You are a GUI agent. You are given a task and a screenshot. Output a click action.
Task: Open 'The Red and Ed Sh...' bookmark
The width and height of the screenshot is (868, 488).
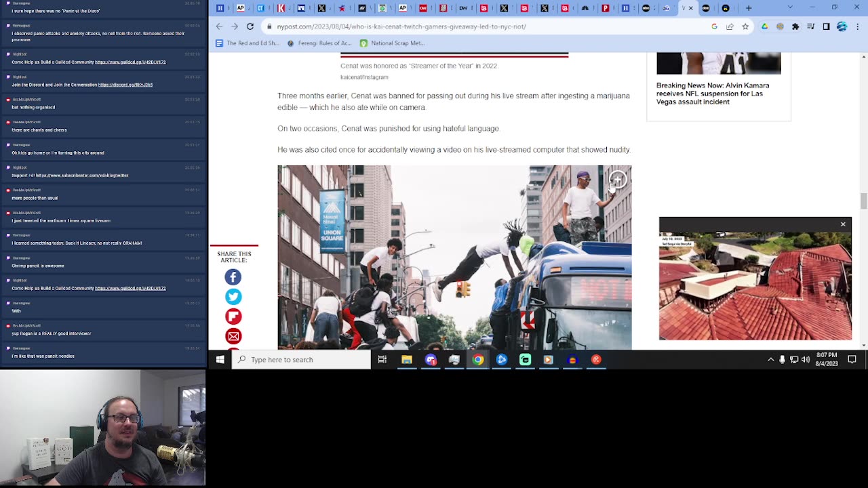[247, 43]
